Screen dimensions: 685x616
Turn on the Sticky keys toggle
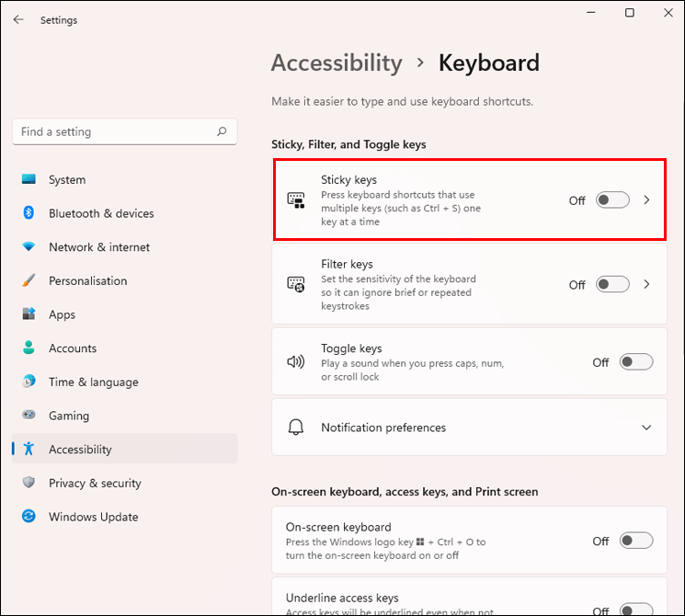coord(612,200)
